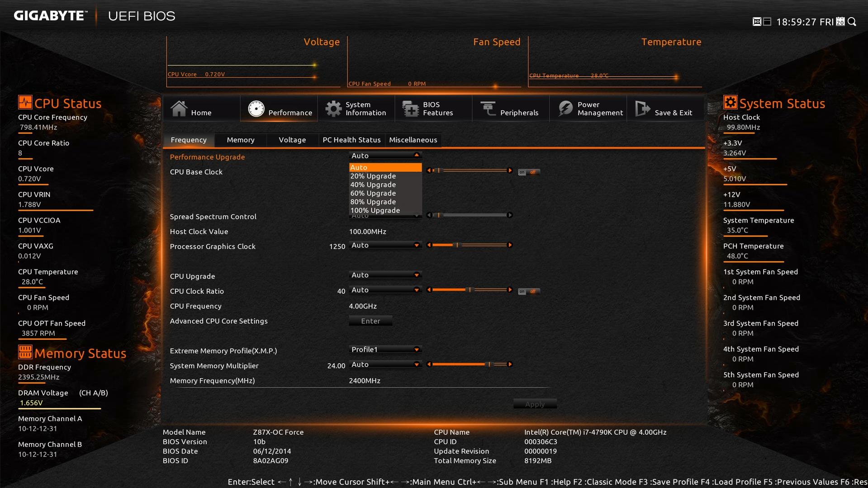This screenshot has height=488, width=868.
Task: Click the HD resolution icon
Action: [757, 22]
